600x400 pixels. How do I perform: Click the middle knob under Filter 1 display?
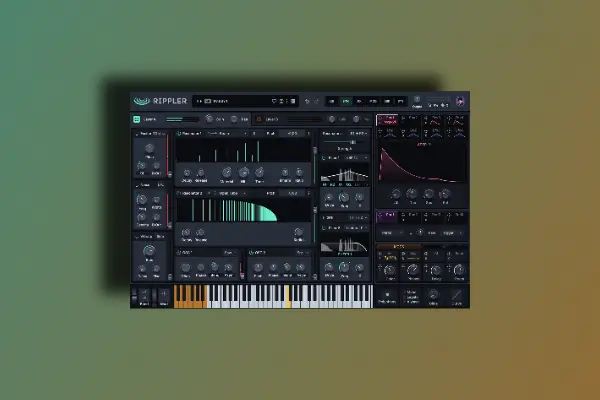click(x=344, y=197)
